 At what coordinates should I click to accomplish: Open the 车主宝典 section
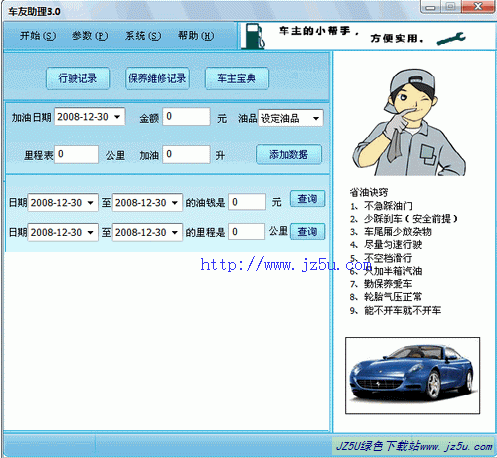[x=237, y=79]
